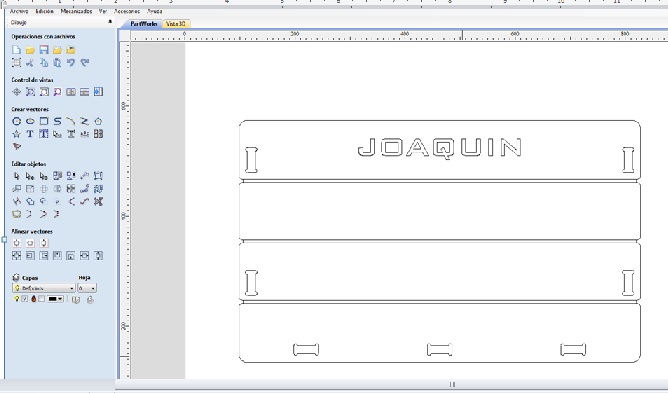
Task: Select the draw circle tool
Action: click(x=16, y=121)
